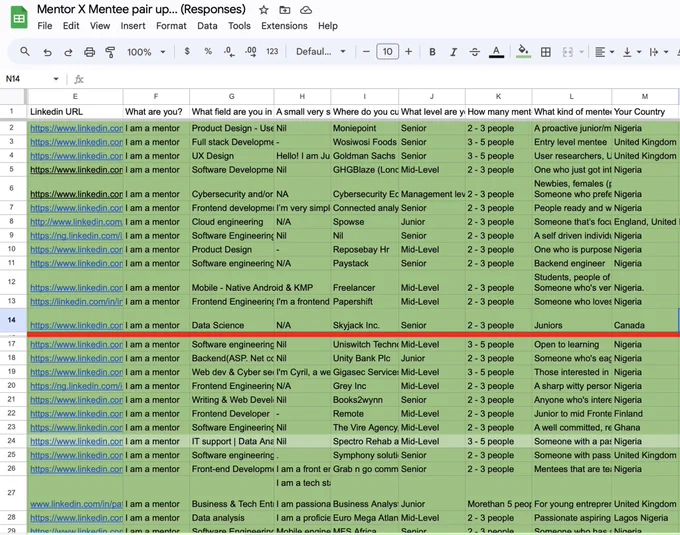Open the borders tool
Image resolution: width=680 pixels, height=535 pixels.
(x=546, y=52)
